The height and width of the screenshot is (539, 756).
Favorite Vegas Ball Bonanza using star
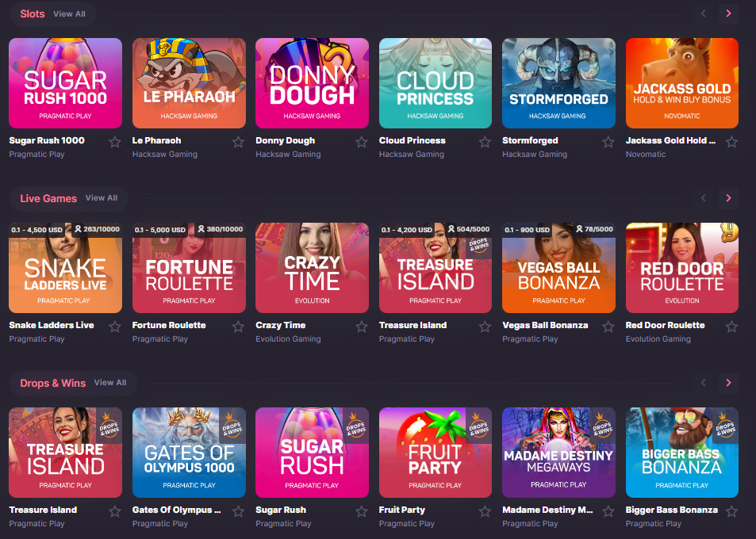608,327
